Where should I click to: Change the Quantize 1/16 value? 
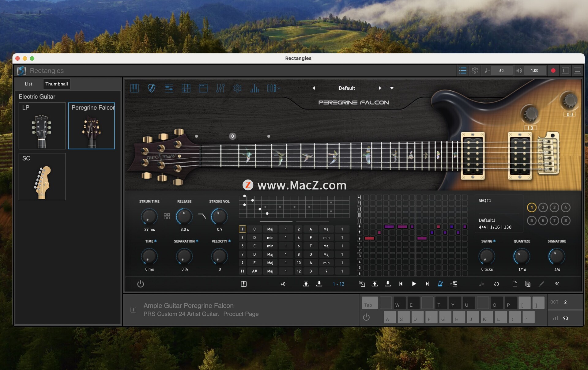click(522, 270)
